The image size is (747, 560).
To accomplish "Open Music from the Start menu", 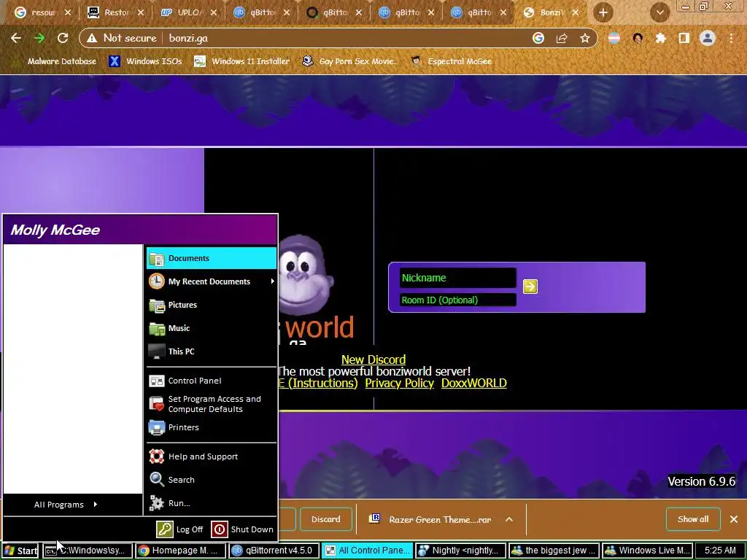I will [211, 328].
